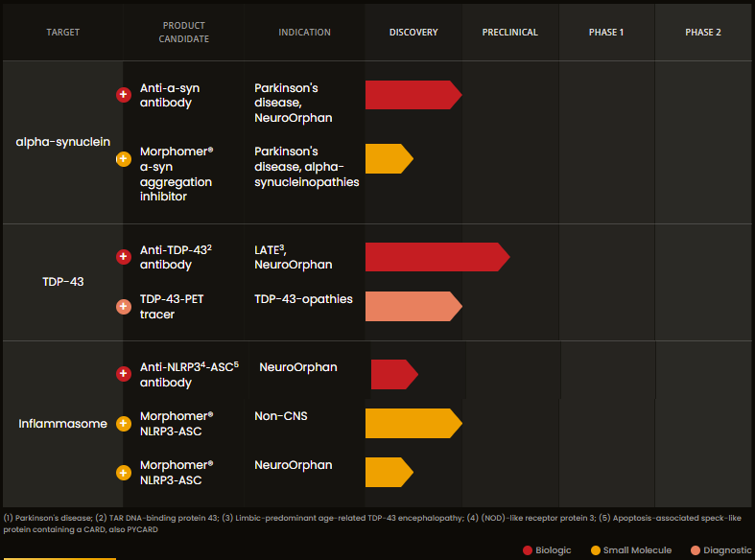This screenshot has width=755, height=560.
Task: Click the Discovery column header
Action: (x=413, y=33)
